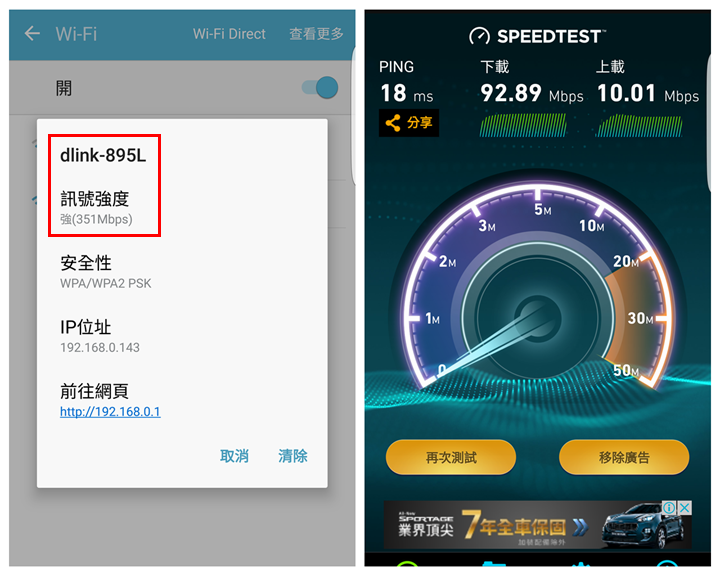The image size is (720, 576).
Task: Tap the 分享 share icon button
Action: click(409, 123)
